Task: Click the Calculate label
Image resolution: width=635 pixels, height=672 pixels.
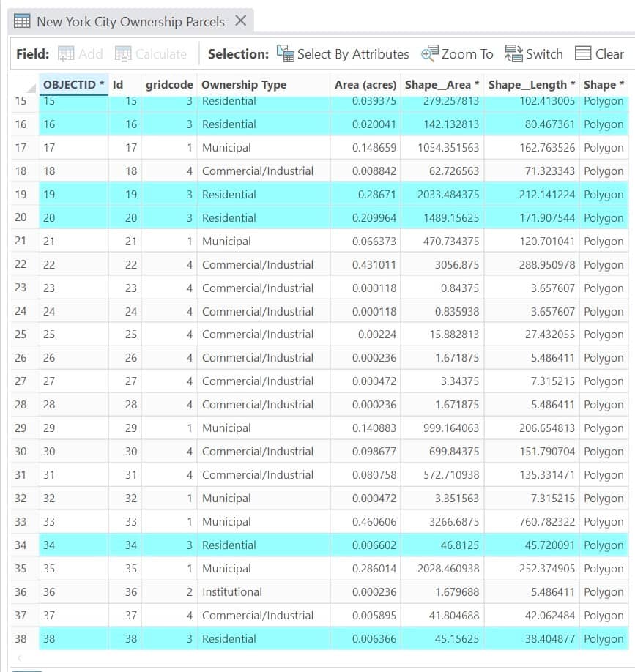Action: pos(161,54)
